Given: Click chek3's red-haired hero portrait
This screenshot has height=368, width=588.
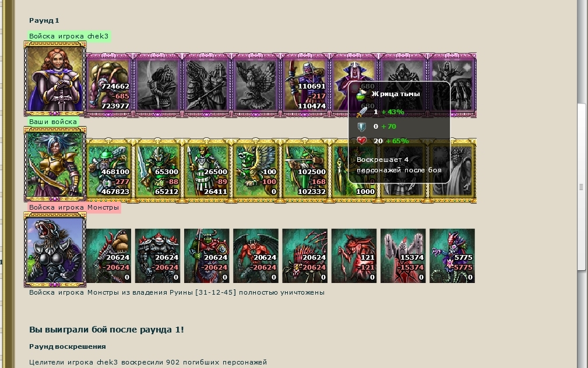Looking at the screenshot, I should click(x=55, y=79).
